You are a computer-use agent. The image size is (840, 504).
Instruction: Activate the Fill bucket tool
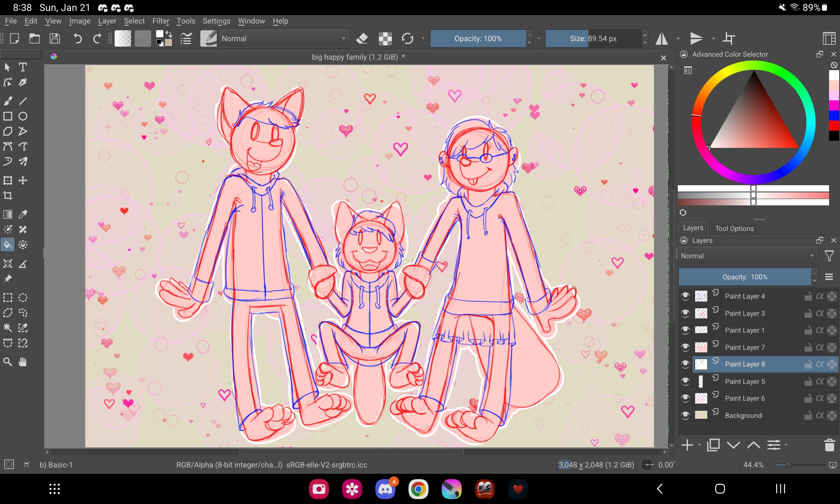point(8,244)
